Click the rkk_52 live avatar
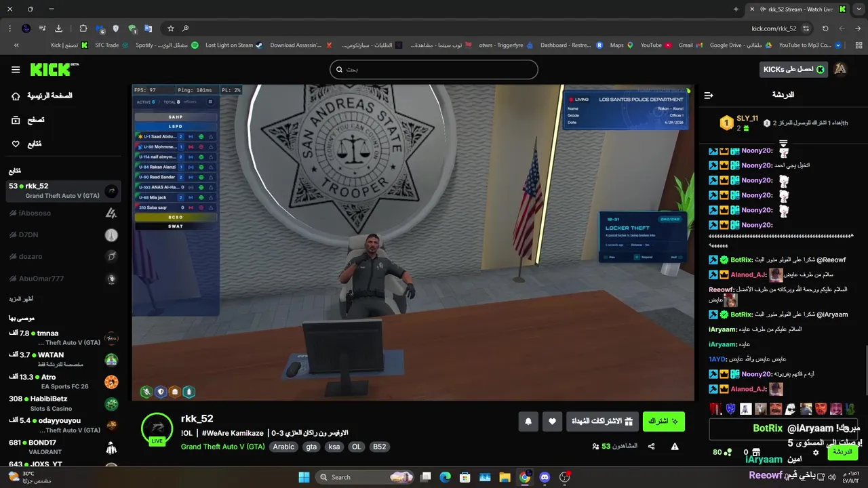The height and width of the screenshot is (488, 868). [x=157, y=429]
